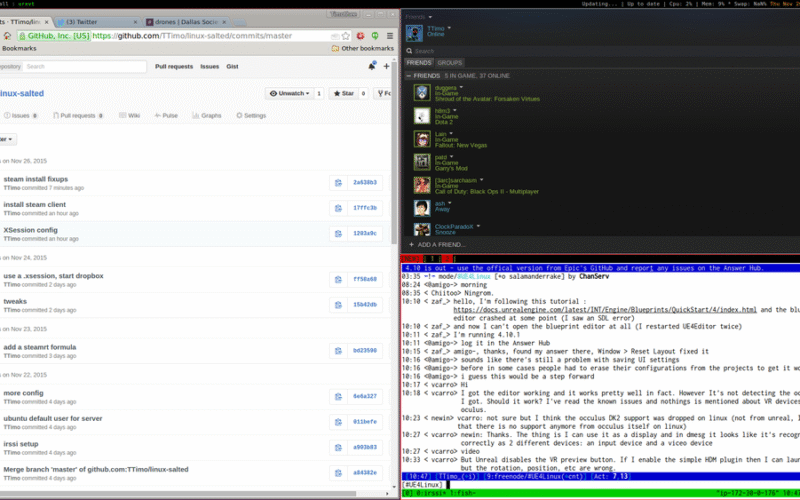Image resolution: width=800 pixels, height=500 pixels.
Task: Open the Wiki repository tab
Action: [131, 115]
